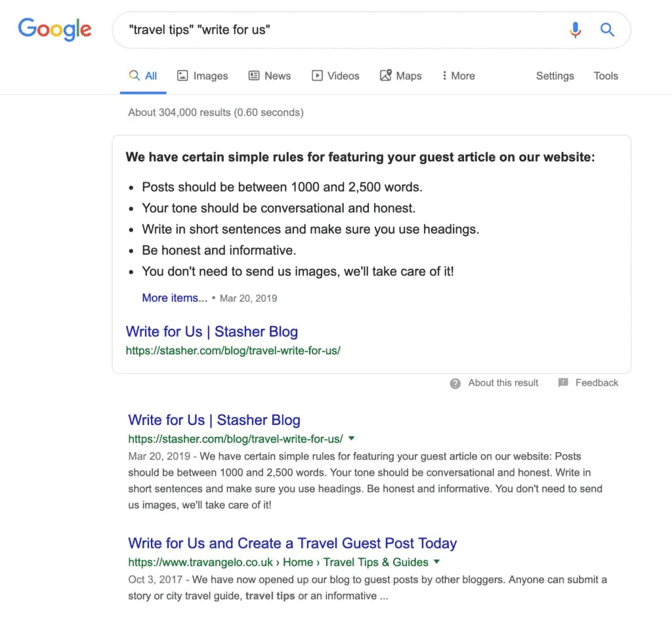Click the More items... link
This screenshot has width=672, height=618.
click(175, 298)
